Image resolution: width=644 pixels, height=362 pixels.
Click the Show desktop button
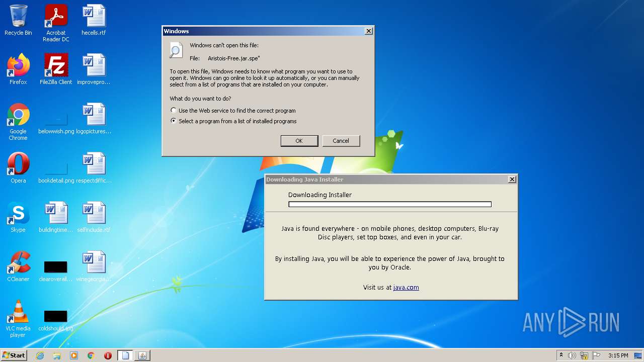click(x=639, y=355)
